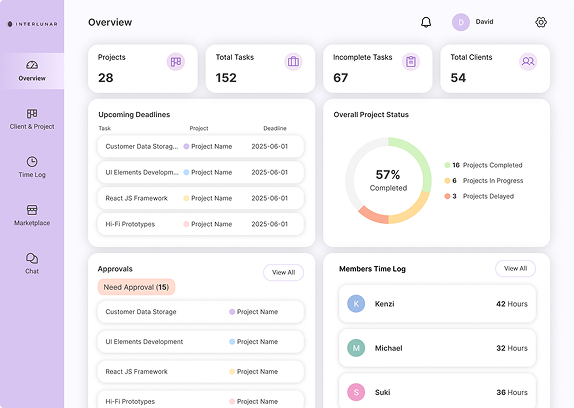Click orange Projects Delayed legend dot
574x408 pixels.
tap(447, 196)
